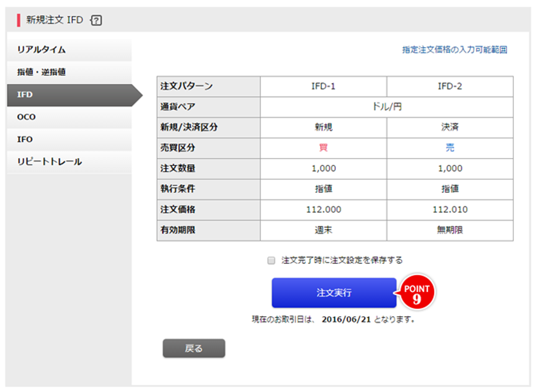The width and height of the screenshot is (535, 392).
Task: Click the red 買 buy indicator
Action: pos(323,148)
